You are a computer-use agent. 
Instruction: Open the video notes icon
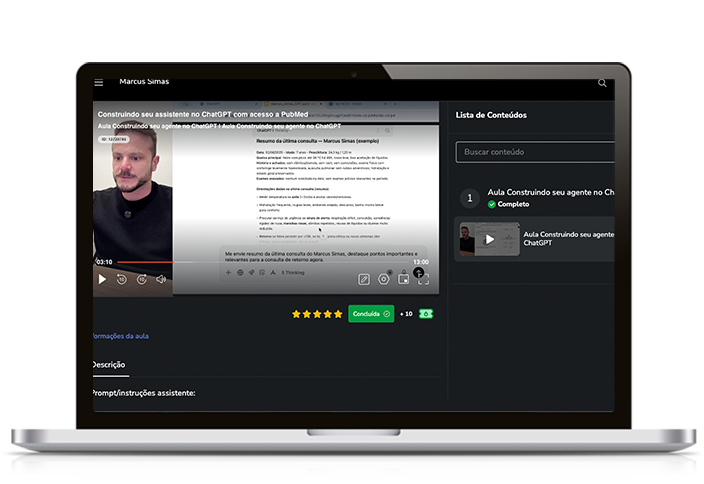pos(364,279)
